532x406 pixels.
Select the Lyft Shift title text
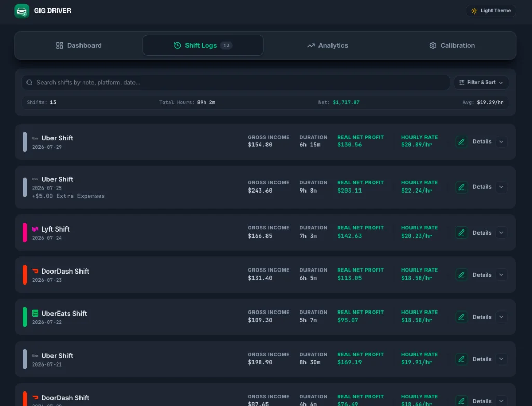click(55, 229)
